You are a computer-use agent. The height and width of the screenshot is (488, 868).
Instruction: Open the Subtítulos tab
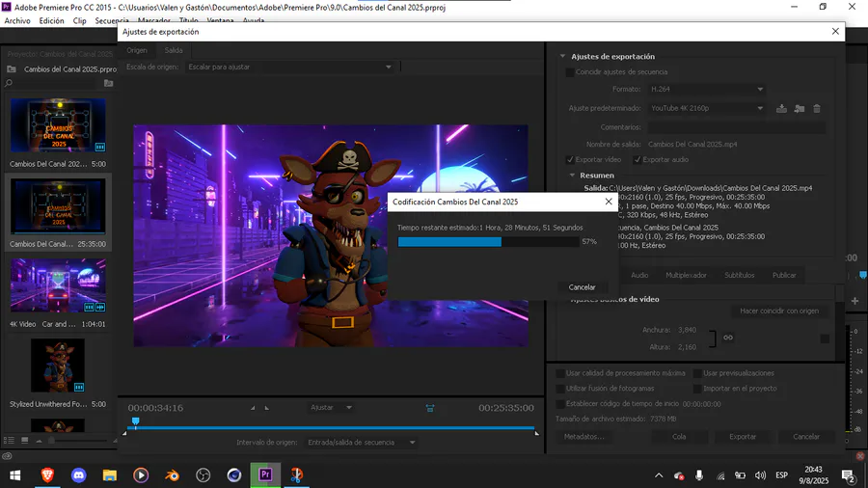point(739,275)
